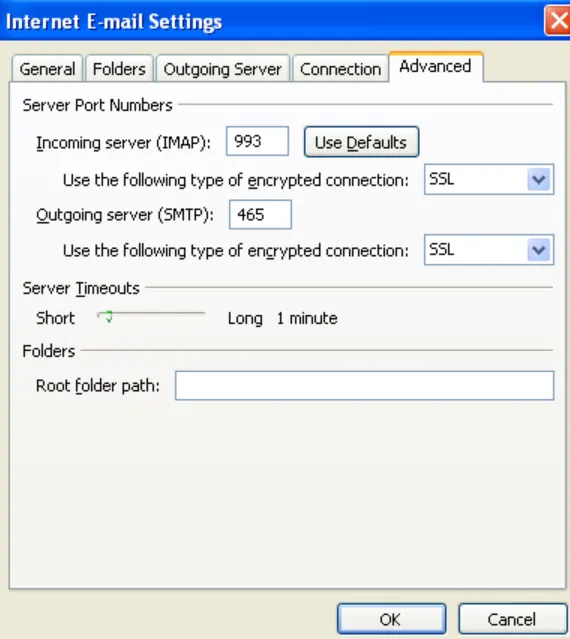Click the "Incoming server (IMAP):" label
The width and height of the screenshot is (570, 639).
[x=123, y=143]
